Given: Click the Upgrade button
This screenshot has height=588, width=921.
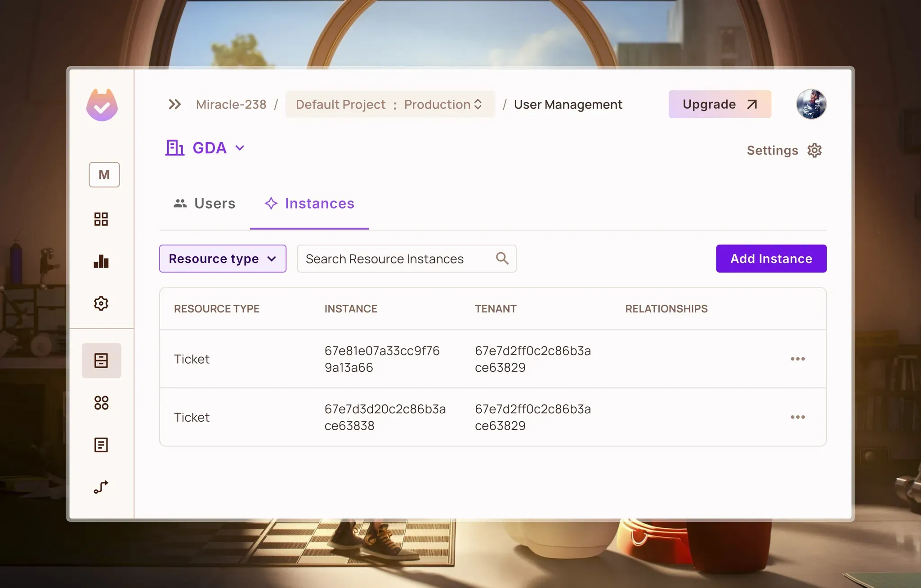Looking at the screenshot, I should pos(720,104).
